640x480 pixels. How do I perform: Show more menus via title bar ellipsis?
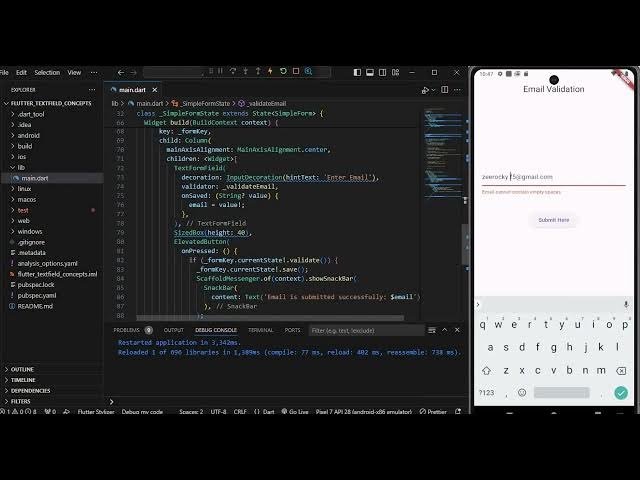coord(94,72)
